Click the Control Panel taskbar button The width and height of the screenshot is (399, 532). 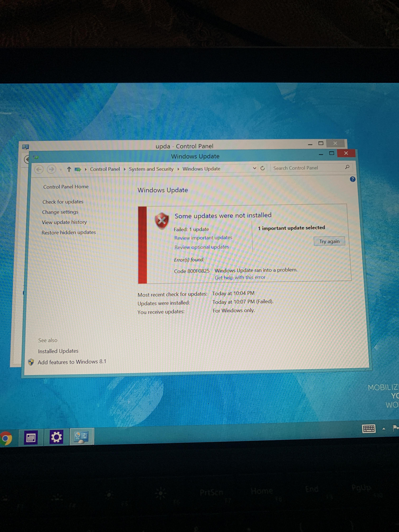[x=81, y=436]
